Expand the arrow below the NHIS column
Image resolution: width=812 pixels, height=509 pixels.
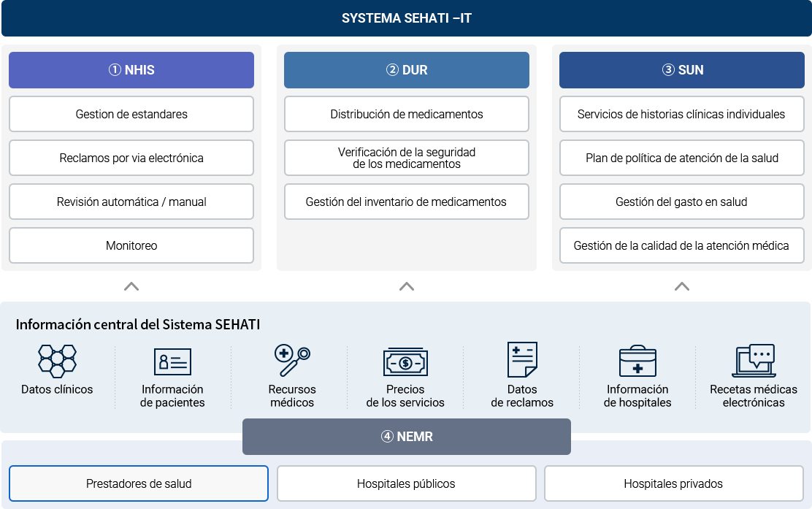pos(131,286)
